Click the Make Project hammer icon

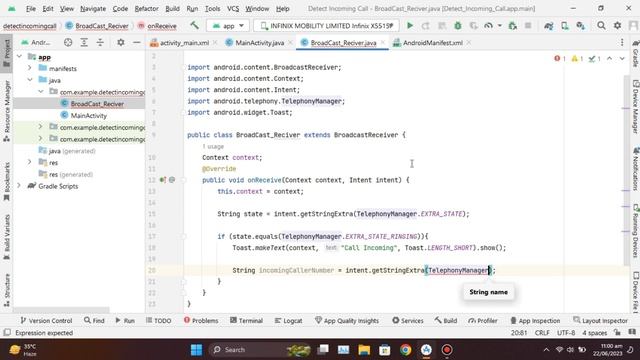click(194, 25)
